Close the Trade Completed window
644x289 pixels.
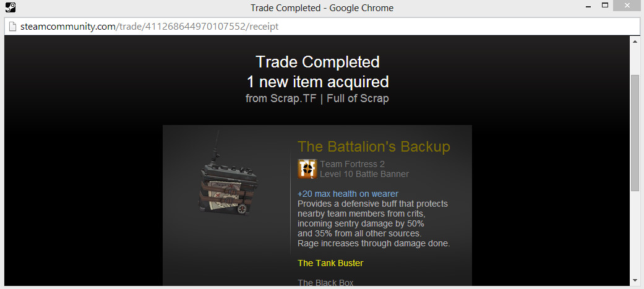point(628,6)
